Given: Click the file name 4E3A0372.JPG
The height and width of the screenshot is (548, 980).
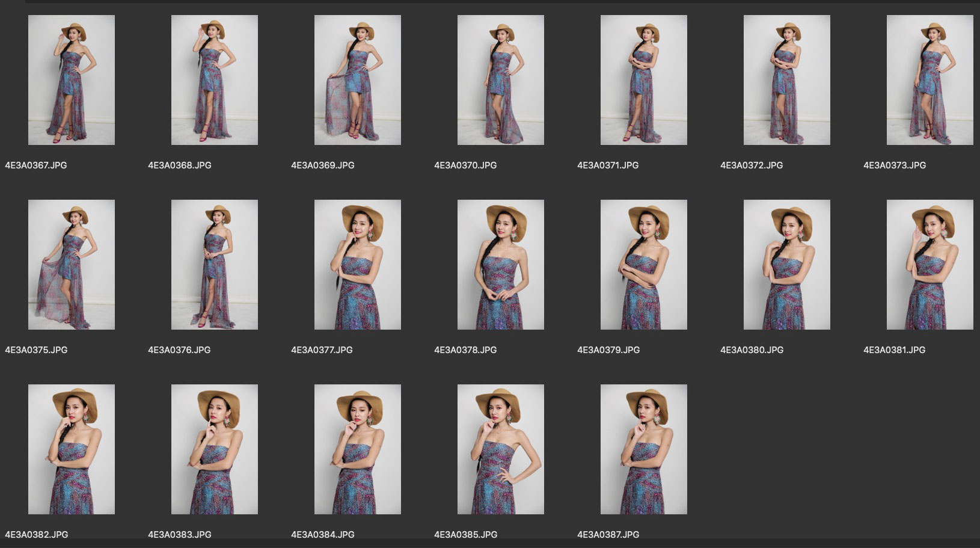Looking at the screenshot, I should 752,165.
